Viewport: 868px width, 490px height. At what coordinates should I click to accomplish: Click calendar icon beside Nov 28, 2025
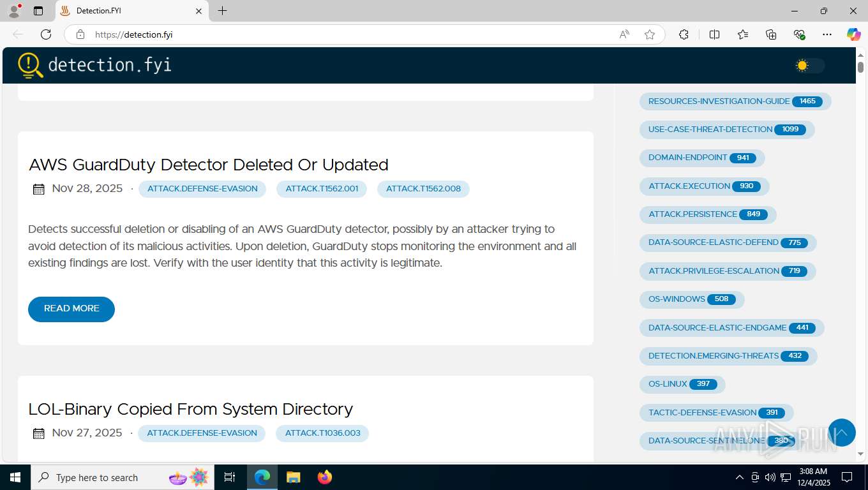pyautogui.click(x=38, y=189)
